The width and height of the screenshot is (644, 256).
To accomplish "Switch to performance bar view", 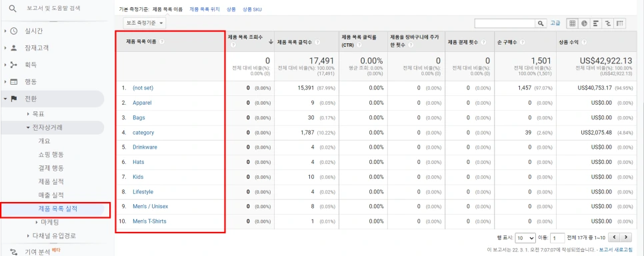I will (x=595, y=23).
